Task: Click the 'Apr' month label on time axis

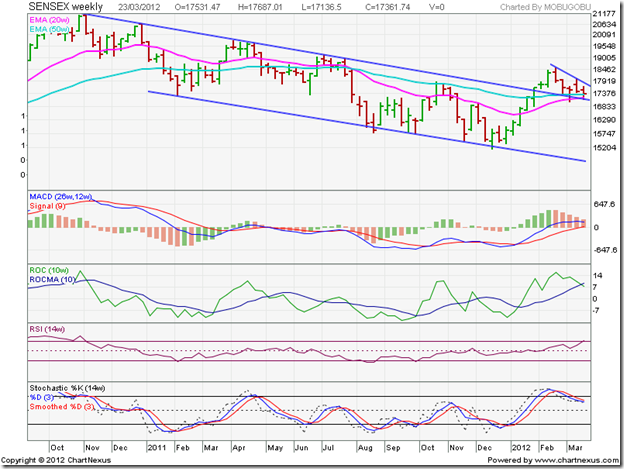Action: click(x=239, y=448)
